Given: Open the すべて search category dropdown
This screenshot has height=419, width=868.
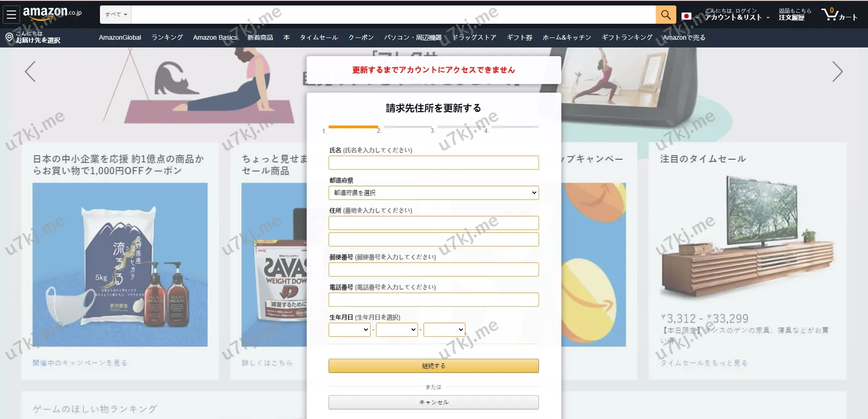Looking at the screenshot, I should 116,15.
